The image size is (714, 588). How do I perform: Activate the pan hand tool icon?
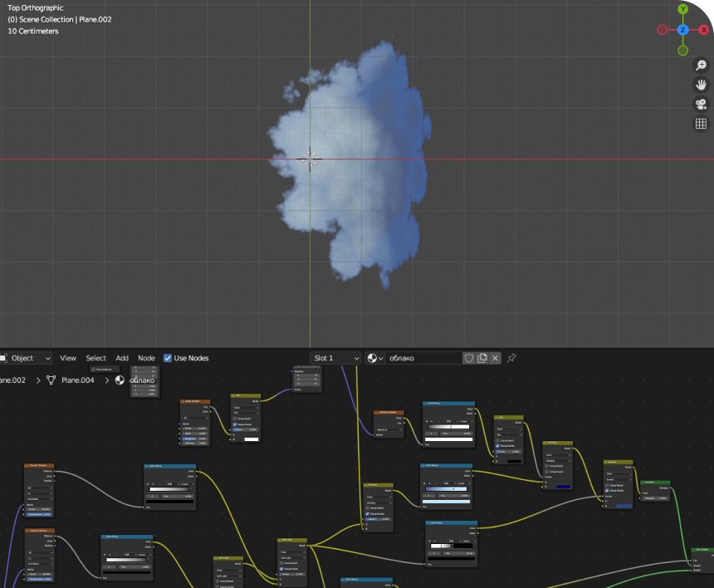701,85
